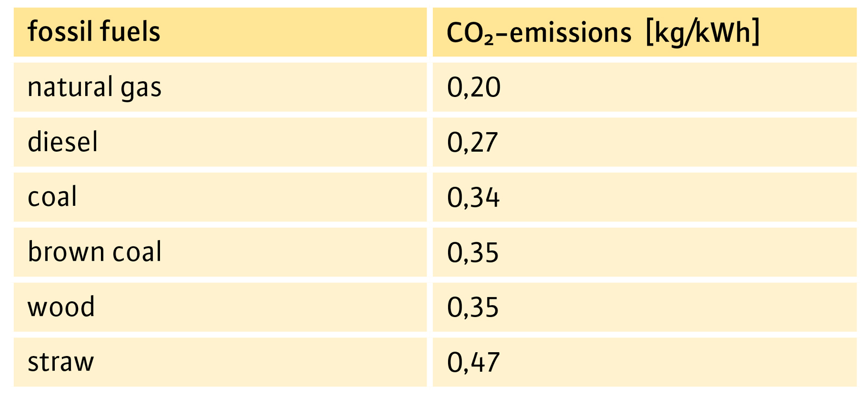Select the 0,35 value for brown coal
The image size is (868, 395).
pyautogui.click(x=473, y=252)
